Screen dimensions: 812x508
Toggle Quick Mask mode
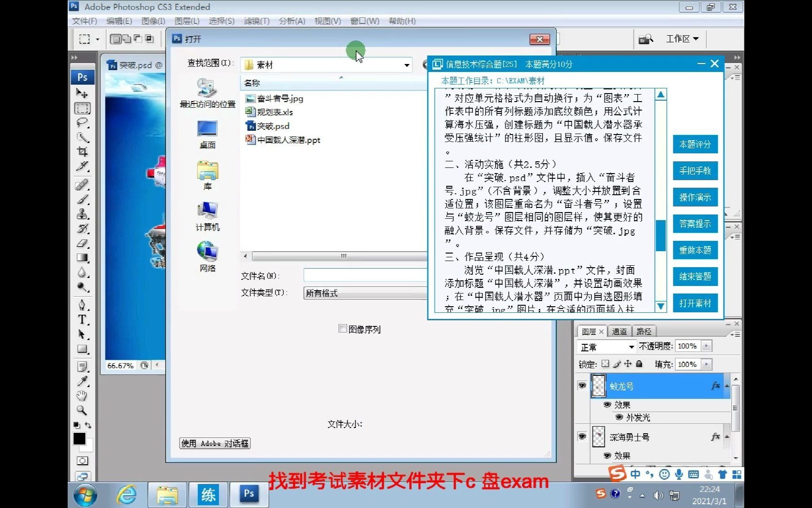82,461
